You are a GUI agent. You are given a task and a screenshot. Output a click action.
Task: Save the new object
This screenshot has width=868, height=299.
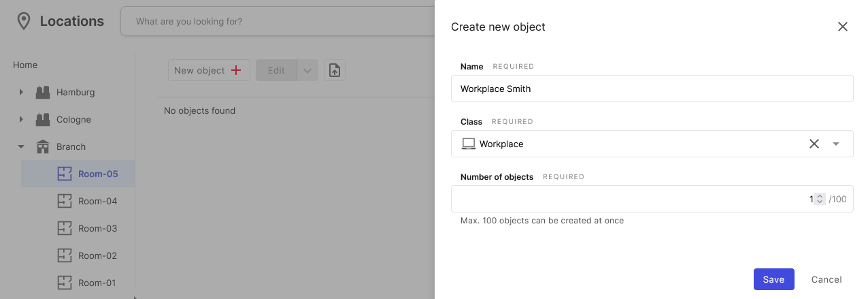773,279
